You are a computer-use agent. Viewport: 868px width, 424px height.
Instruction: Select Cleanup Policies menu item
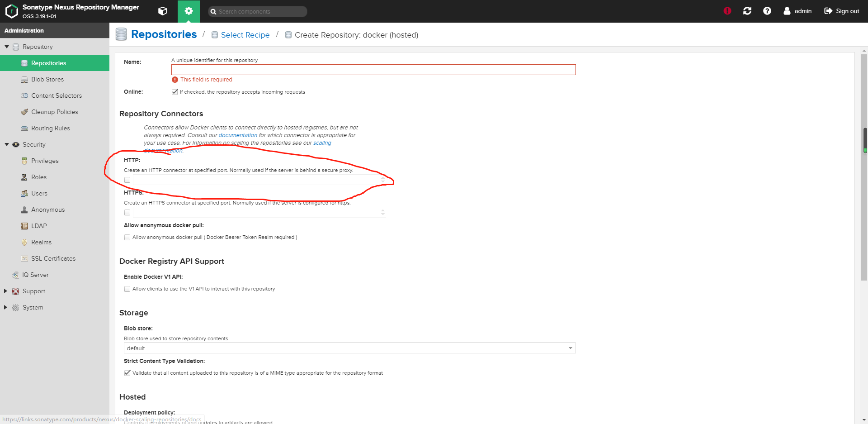(x=54, y=112)
